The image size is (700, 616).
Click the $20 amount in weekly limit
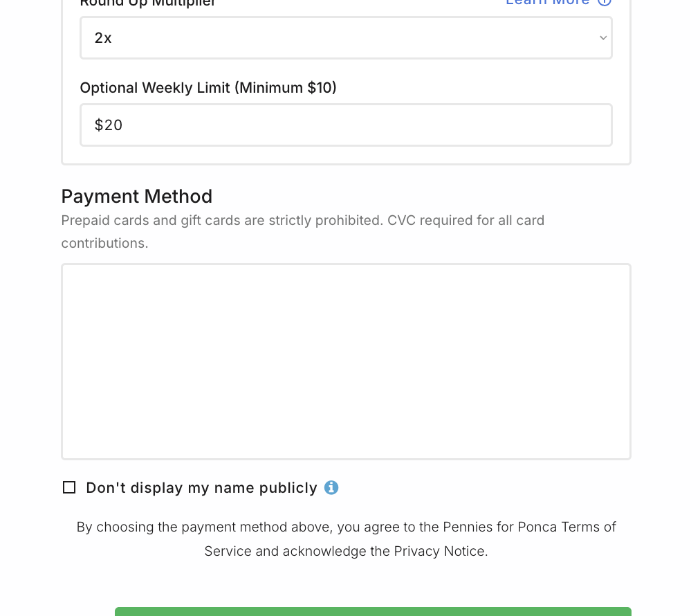tap(109, 125)
